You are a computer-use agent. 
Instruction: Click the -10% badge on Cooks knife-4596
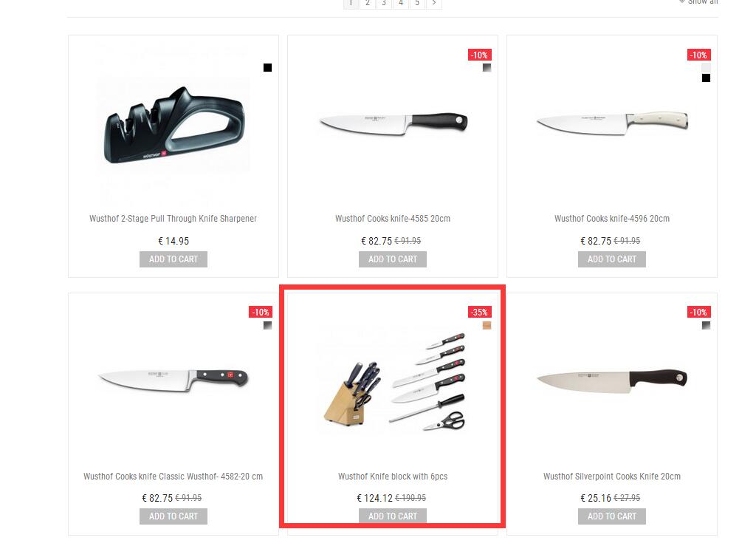pos(698,55)
